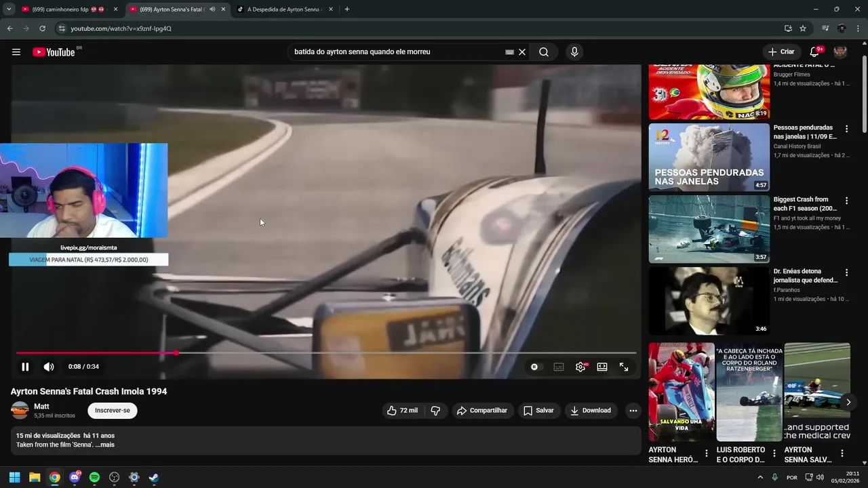Dislike the video
The image size is (868, 488).
[435, 410]
